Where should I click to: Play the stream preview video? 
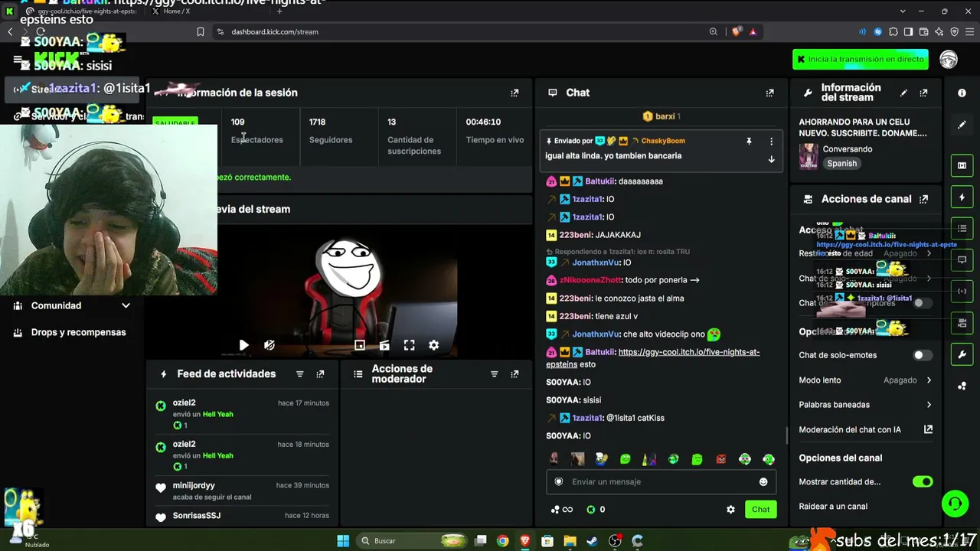(243, 345)
